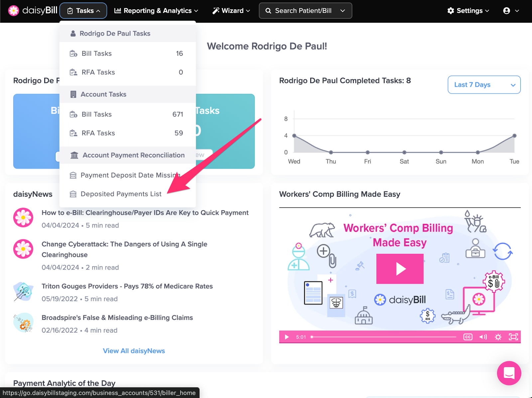Click the Reporting & Analytics chevron
The height and width of the screenshot is (398, 532).
(196, 11)
